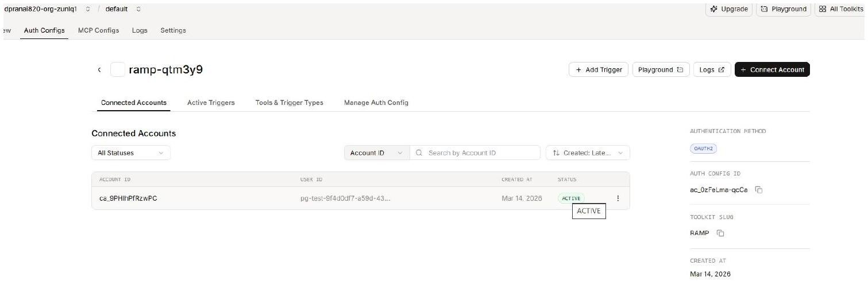This screenshot has height=281, width=868.
Task: Open the row actions three-dot menu
Action: click(618, 198)
